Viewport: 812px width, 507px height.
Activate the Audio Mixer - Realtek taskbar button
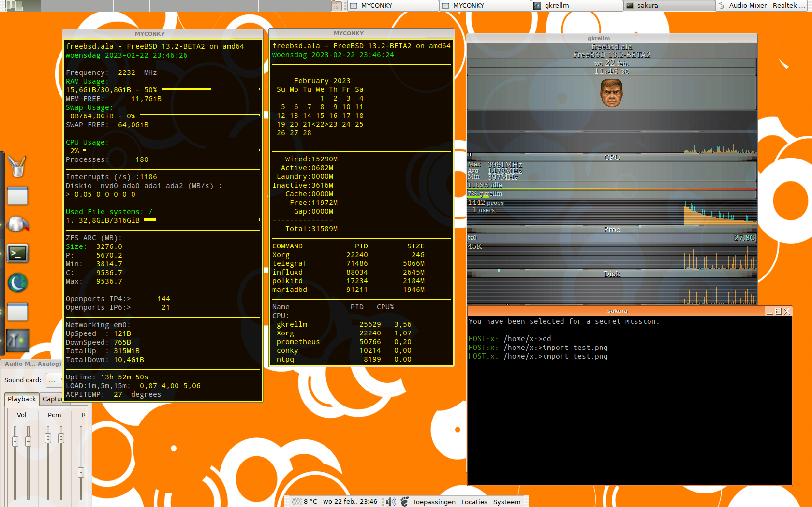point(762,6)
